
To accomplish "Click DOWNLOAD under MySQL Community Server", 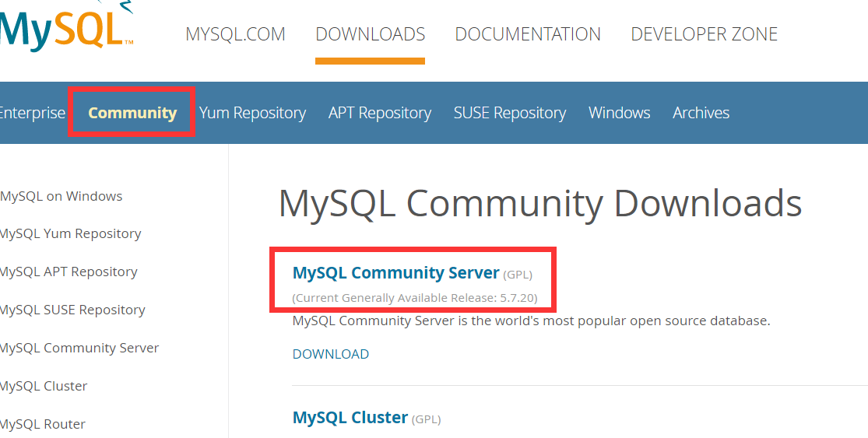I will click(331, 354).
